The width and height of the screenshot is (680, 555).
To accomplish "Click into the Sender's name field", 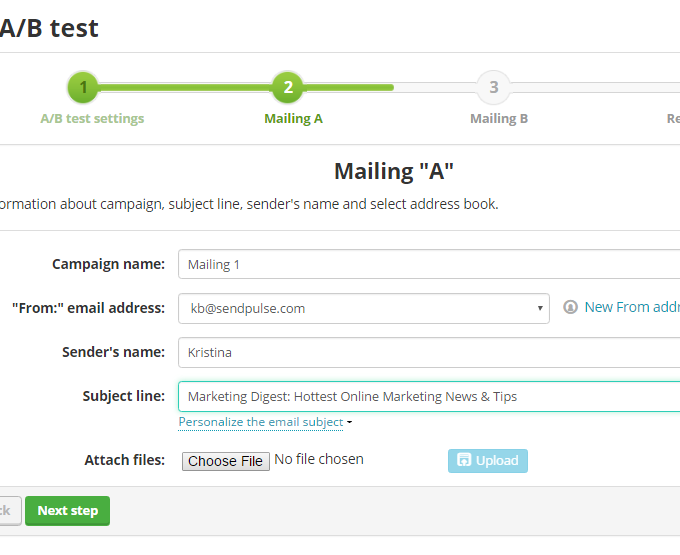I will point(430,353).
